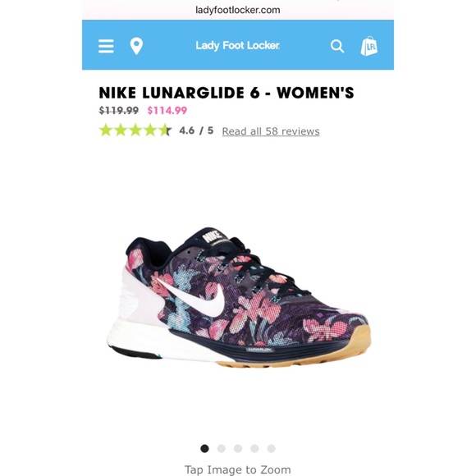
Task: Tap the ladyfootlocker.com address bar
Action: pos(238,10)
